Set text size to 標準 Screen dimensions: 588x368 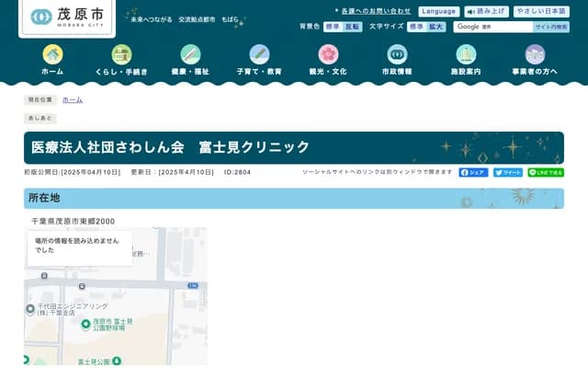tap(415, 27)
